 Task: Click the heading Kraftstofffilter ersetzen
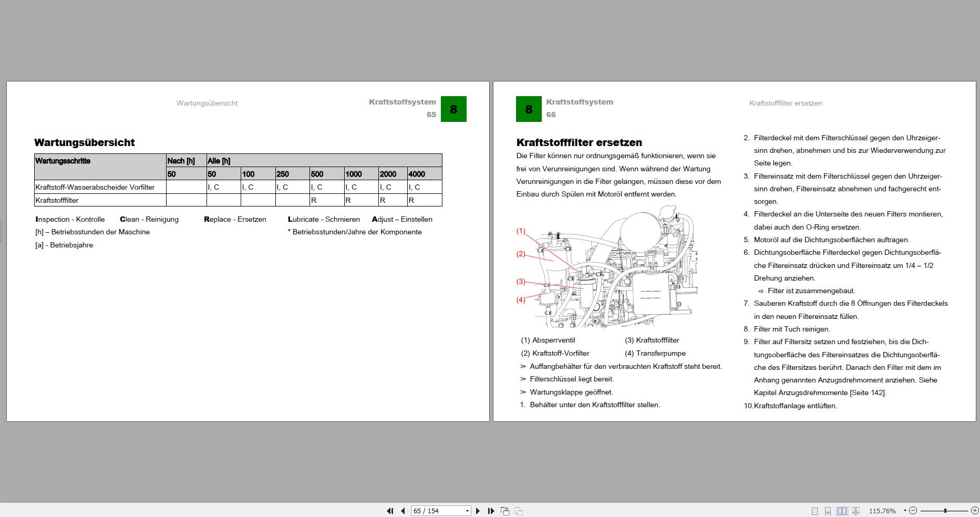[579, 142]
